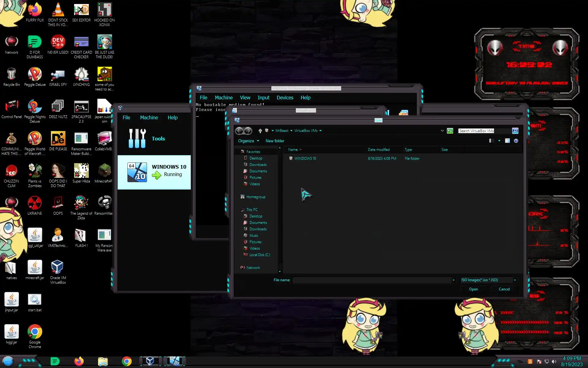Screen dimensions: 588x368
Task: Open Google Chrome from the taskbar
Action: tap(126, 361)
